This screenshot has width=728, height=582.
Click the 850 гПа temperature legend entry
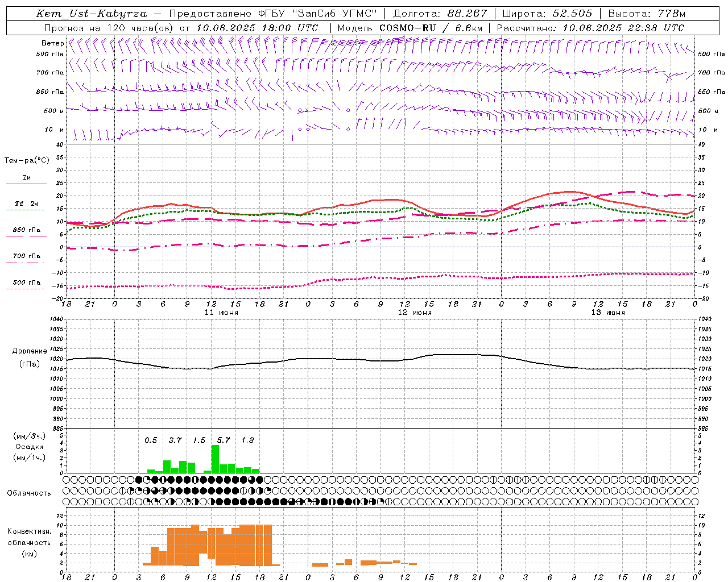point(27,230)
